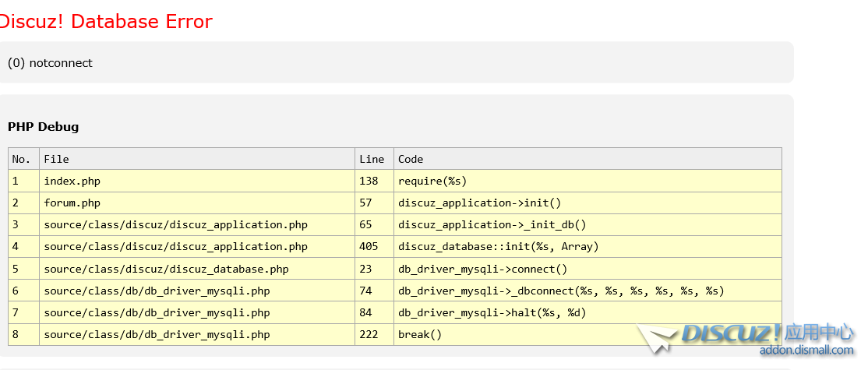Viewport: 868px width, 370px height.
Task: Click the "discuz_application->_init_db()" code cell
Action: [x=588, y=224]
